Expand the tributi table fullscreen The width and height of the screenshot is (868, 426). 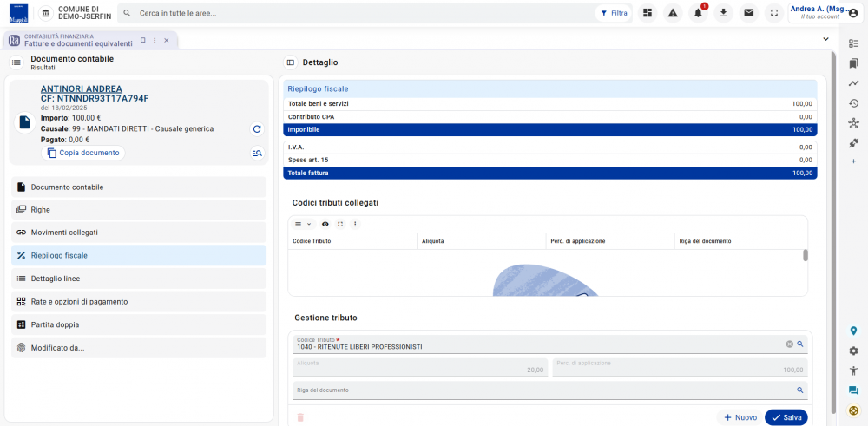(x=340, y=224)
